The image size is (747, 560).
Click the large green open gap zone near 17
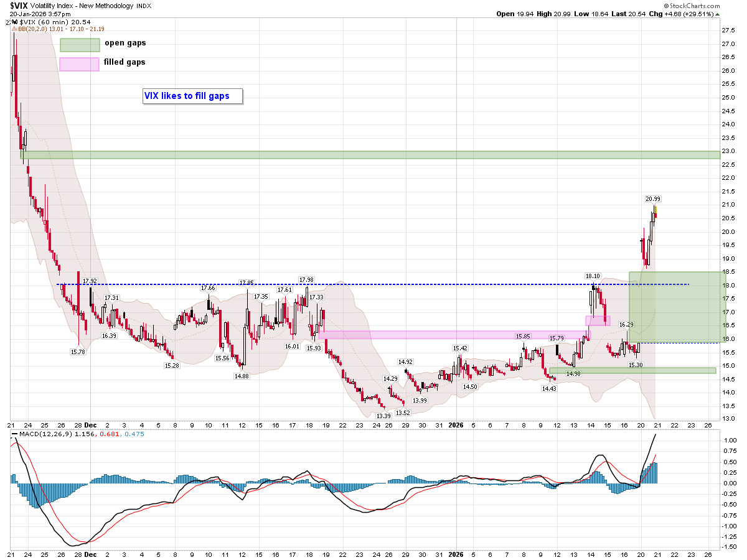point(675,307)
